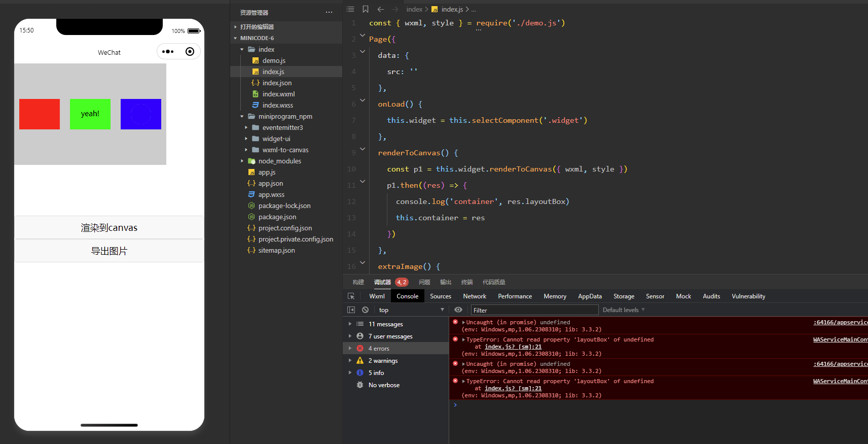Open index.json file

pyautogui.click(x=277, y=83)
